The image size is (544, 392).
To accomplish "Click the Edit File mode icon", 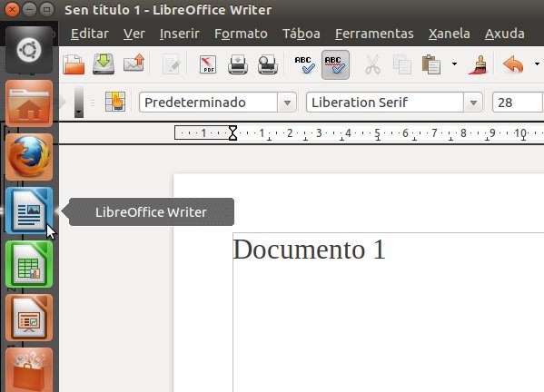I will pos(172,64).
